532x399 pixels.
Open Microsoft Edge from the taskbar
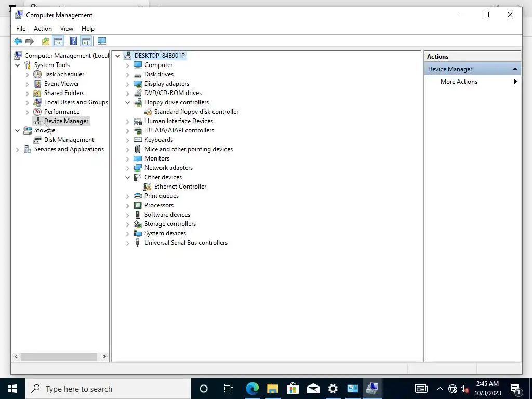pos(252,389)
